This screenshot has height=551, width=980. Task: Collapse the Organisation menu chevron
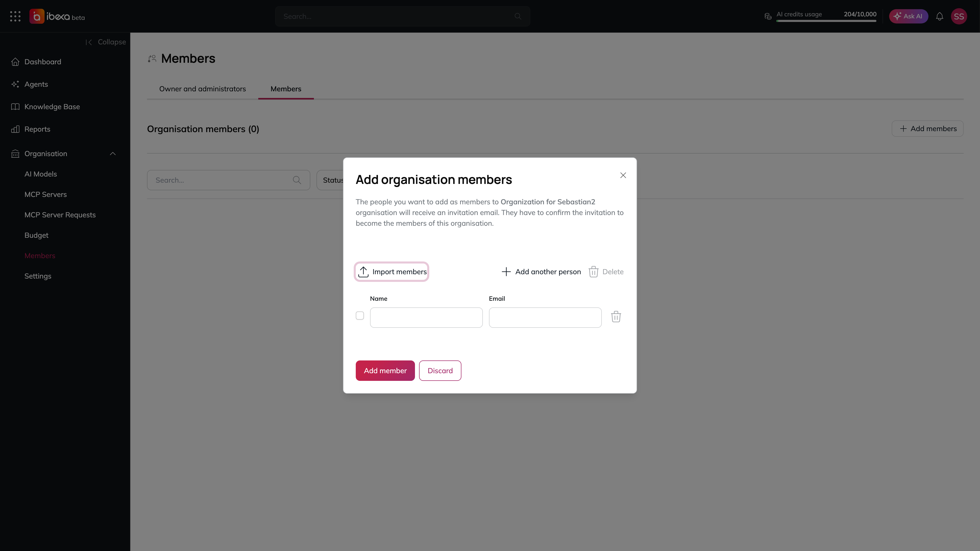113,154
